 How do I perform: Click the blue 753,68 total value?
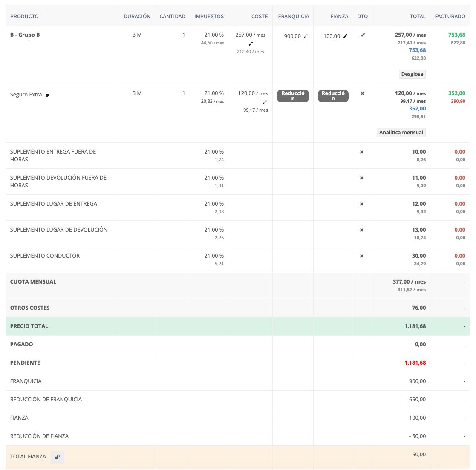coord(417,50)
